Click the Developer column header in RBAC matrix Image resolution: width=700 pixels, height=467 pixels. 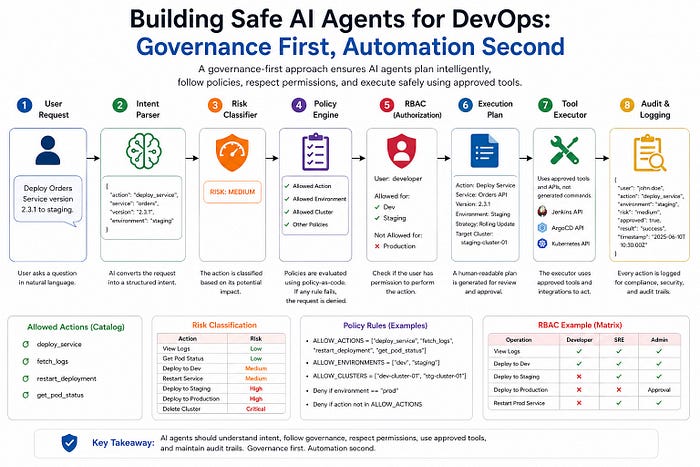pos(579,340)
